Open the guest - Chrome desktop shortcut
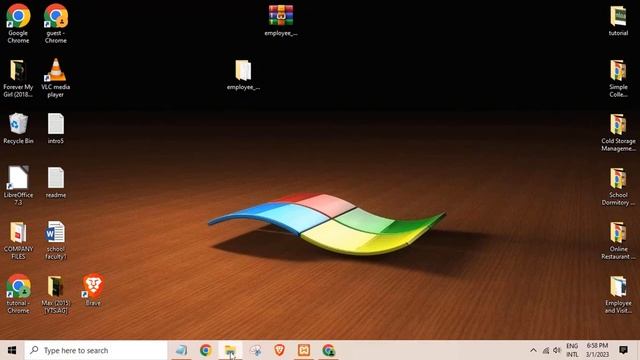Screen dimensions: 640x360 (x=56, y=23)
